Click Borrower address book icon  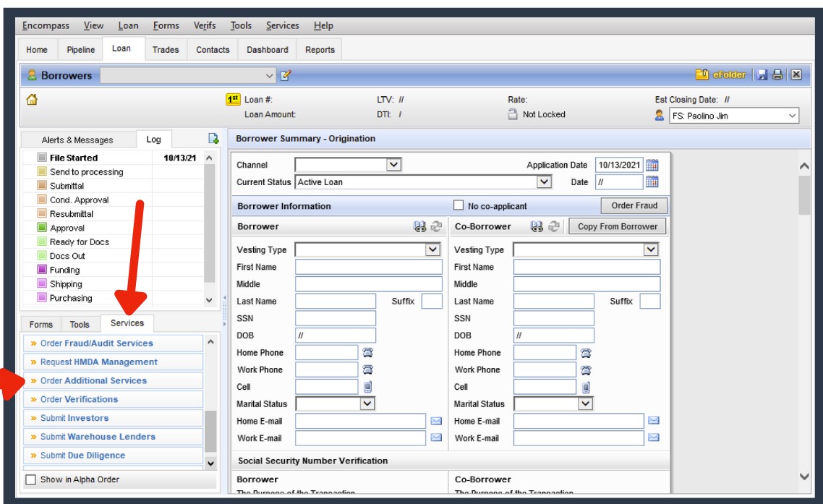click(419, 226)
